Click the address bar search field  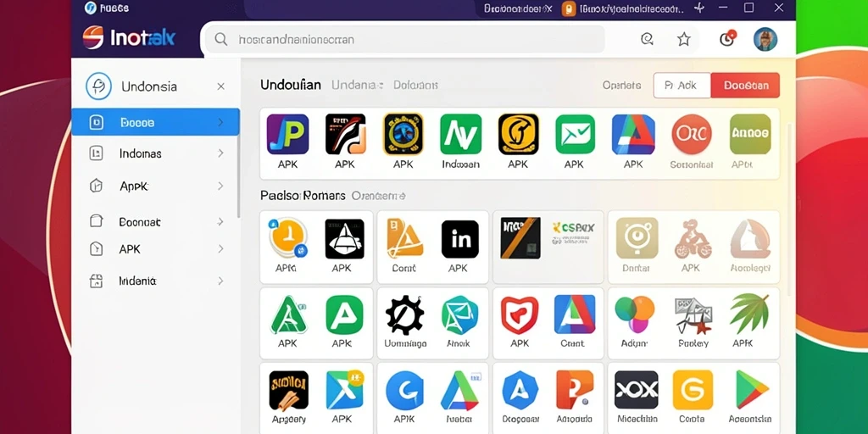coord(404,39)
